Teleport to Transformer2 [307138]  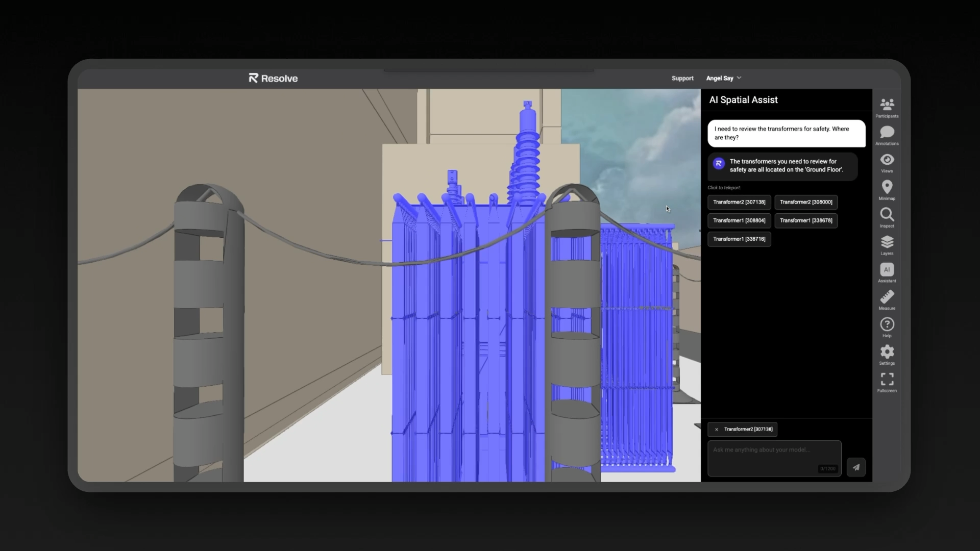pyautogui.click(x=739, y=202)
